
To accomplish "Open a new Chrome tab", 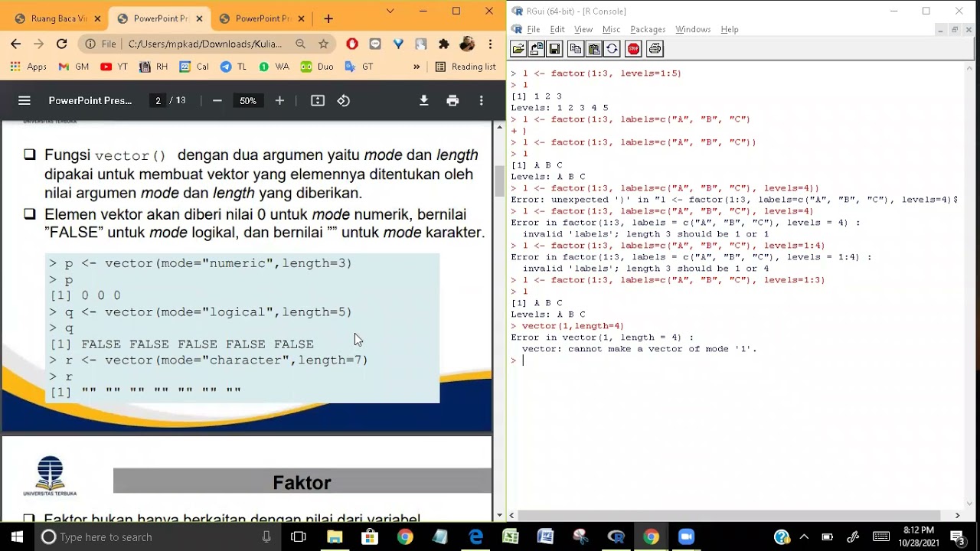I will point(328,18).
